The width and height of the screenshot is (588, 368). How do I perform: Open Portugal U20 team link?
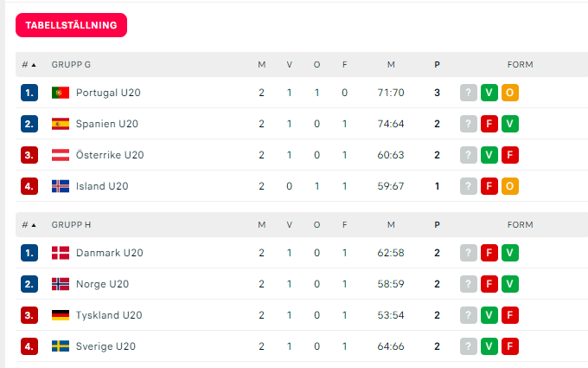click(108, 93)
